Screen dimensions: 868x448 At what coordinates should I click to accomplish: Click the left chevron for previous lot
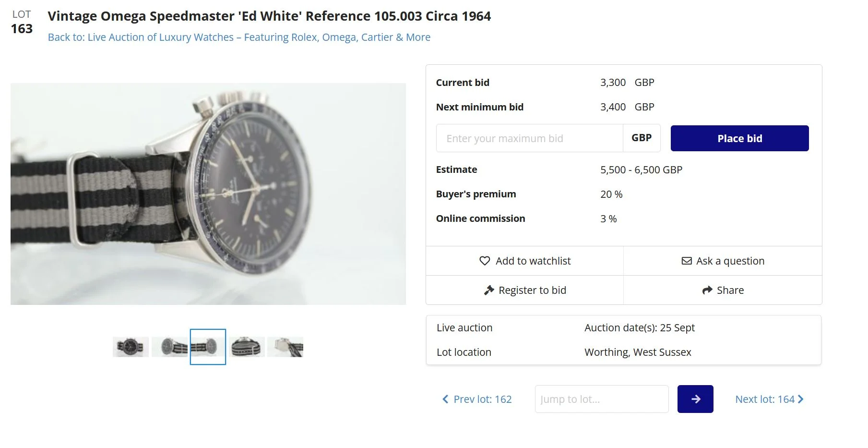coord(445,399)
